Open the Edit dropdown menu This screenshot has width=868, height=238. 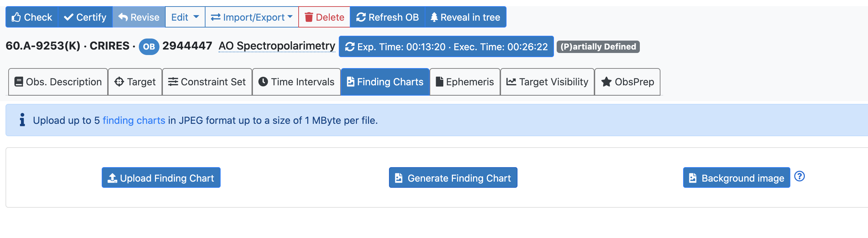[x=185, y=17]
